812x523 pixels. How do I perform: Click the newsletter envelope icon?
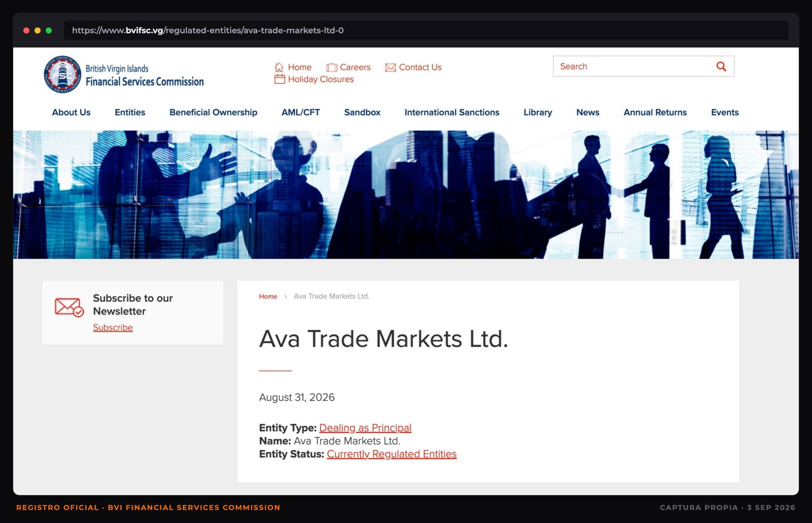(69, 307)
